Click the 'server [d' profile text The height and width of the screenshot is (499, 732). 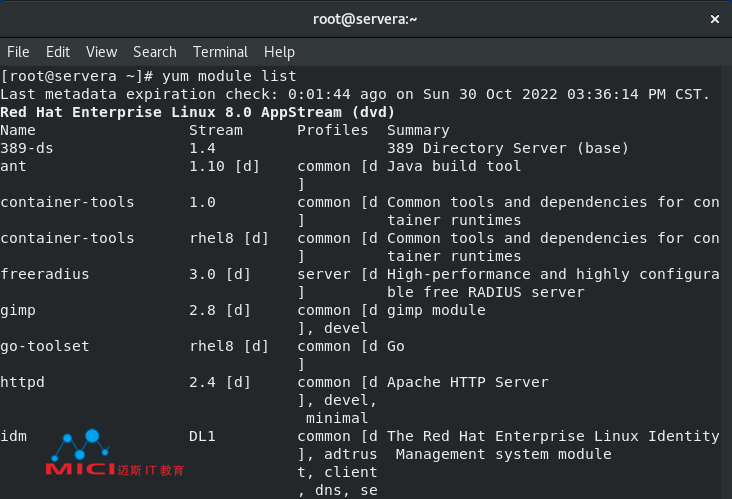point(338,274)
